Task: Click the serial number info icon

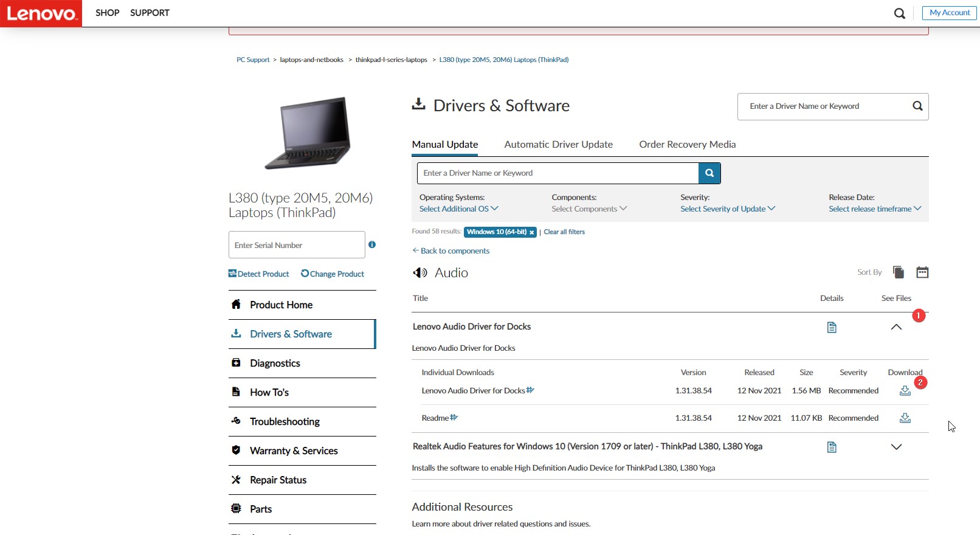Action: click(x=372, y=244)
